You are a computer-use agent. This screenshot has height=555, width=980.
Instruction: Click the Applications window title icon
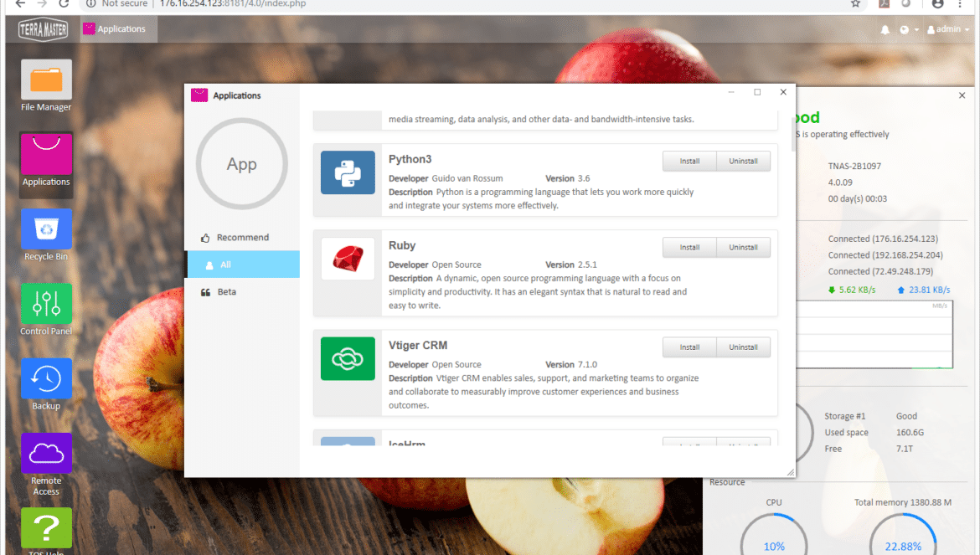[x=199, y=95]
